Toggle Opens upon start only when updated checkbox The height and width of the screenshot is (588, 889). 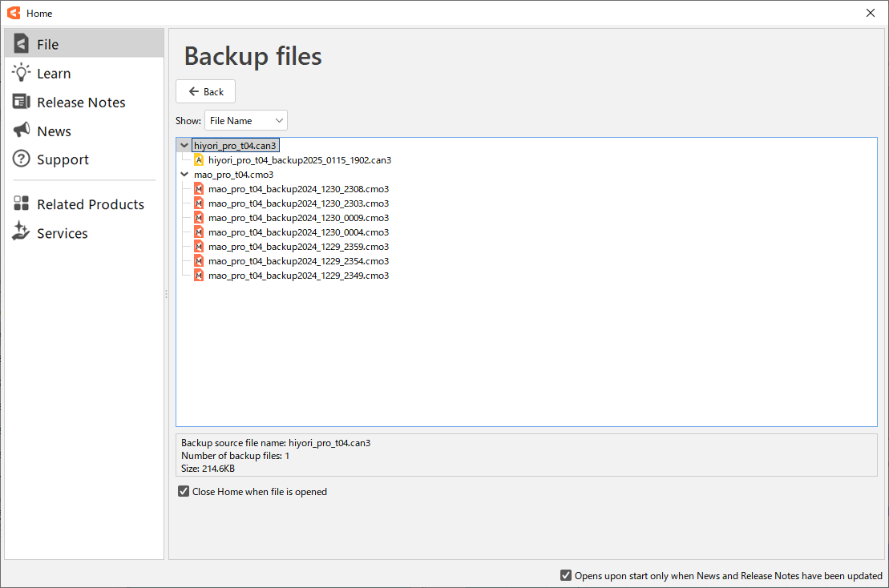tap(566, 575)
